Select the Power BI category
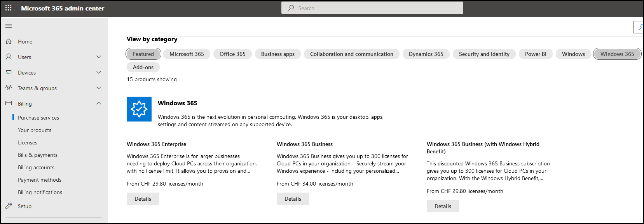This screenshot has width=644, height=224. (536, 54)
